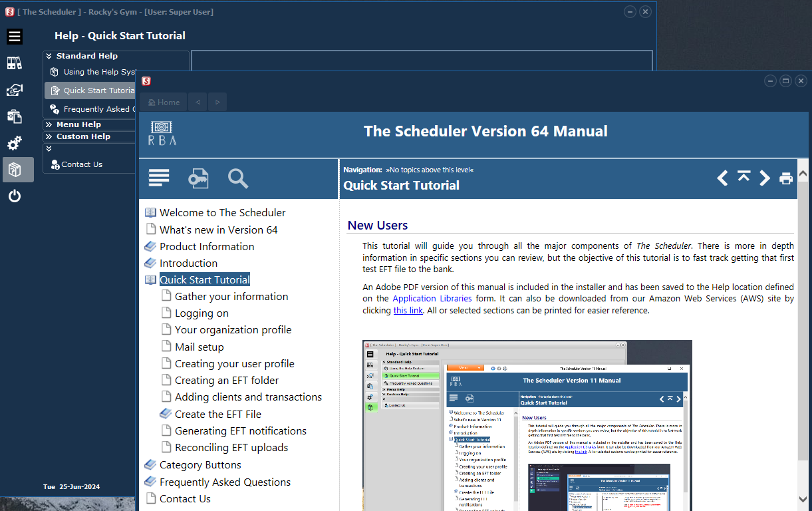This screenshot has height=511, width=812.
Task: Open the gears settings sidebar icon
Action: pyautogui.click(x=15, y=143)
